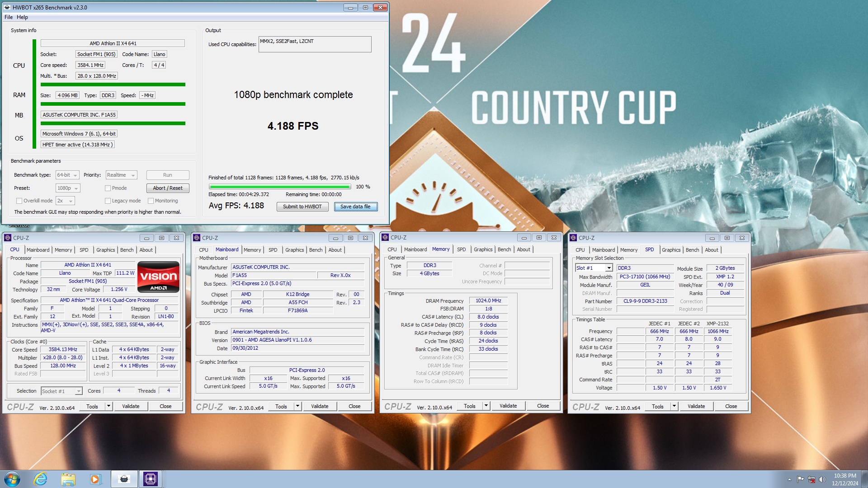
Task: Click the AMD Vision logo in CPU-Z
Action: (x=158, y=277)
